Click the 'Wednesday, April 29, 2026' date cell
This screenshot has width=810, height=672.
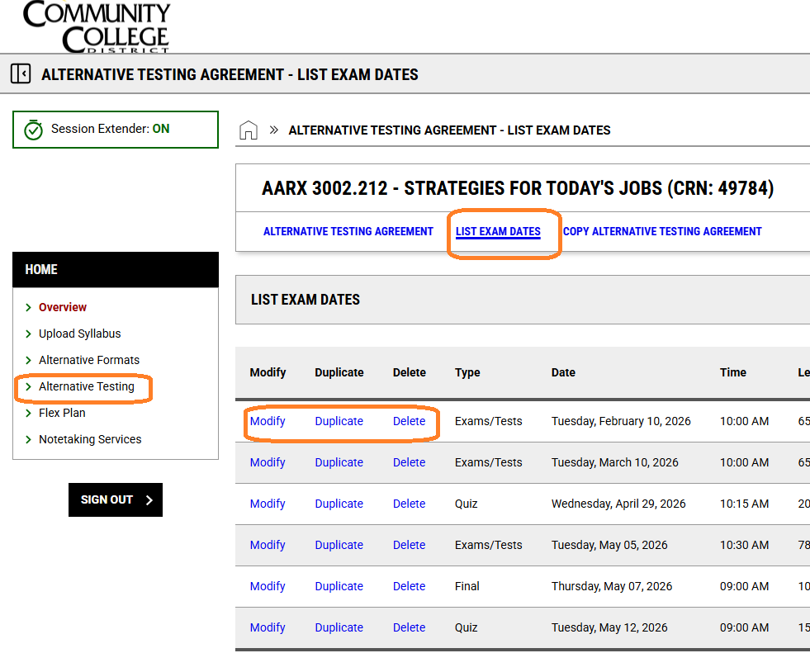click(x=618, y=504)
